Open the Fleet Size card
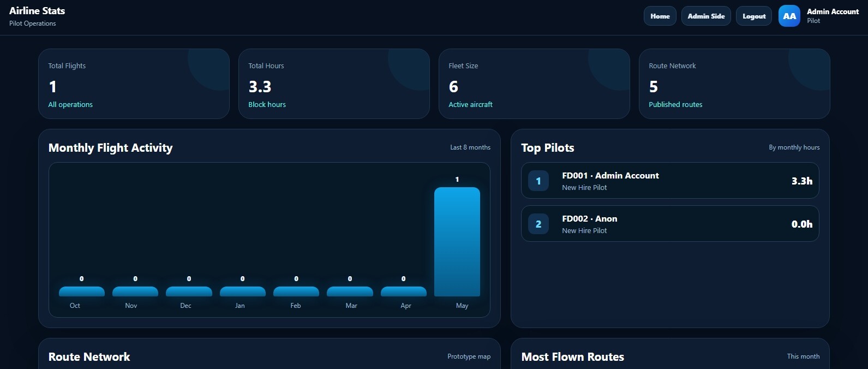 pyautogui.click(x=534, y=84)
